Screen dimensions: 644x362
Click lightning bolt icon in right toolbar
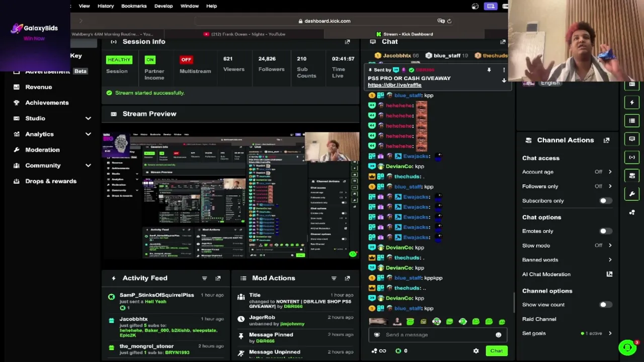pyautogui.click(x=632, y=103)
